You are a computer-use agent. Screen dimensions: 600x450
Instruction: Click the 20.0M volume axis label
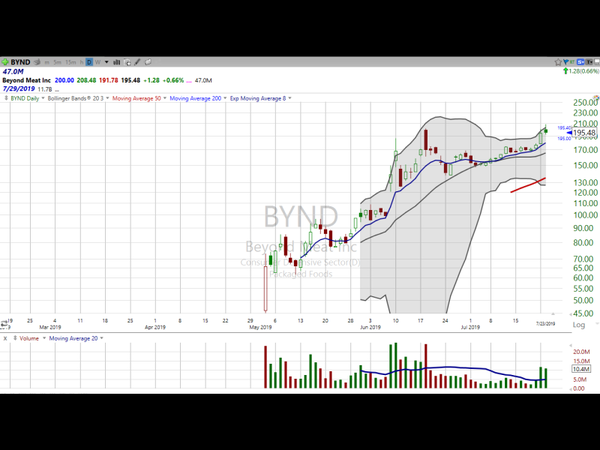[581, 352]
